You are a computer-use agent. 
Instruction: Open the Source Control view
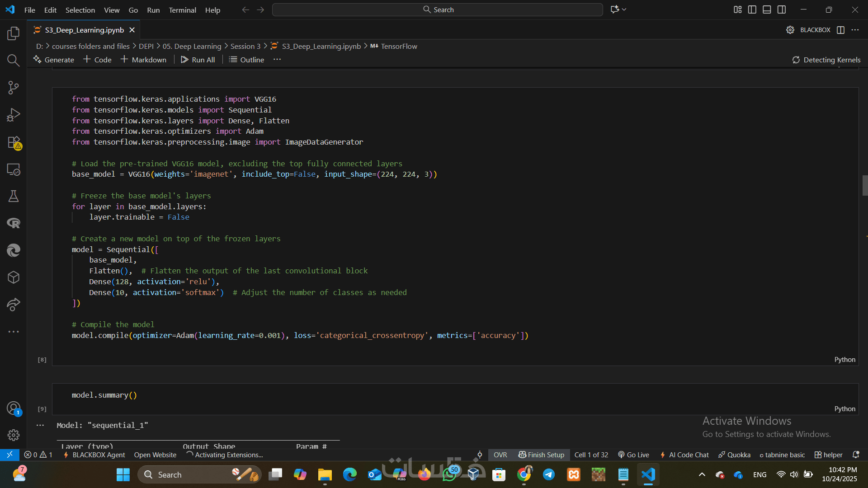(14, 88)
